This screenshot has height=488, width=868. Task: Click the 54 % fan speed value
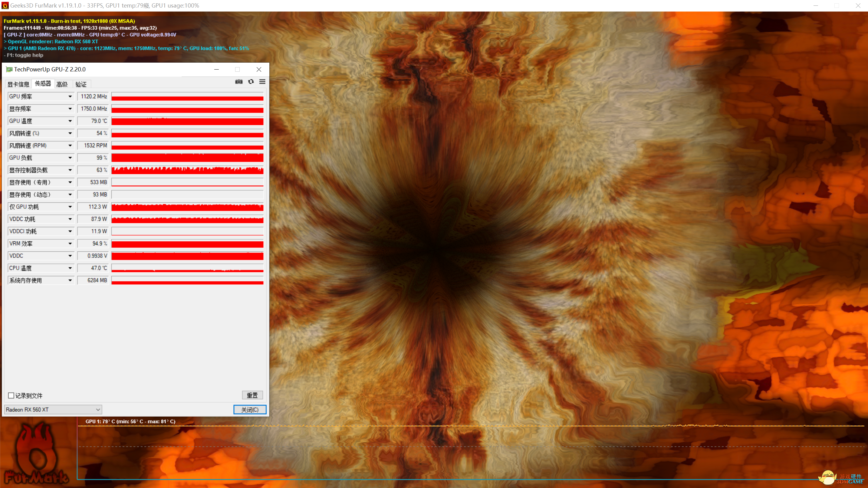click(x=93, y=133)
